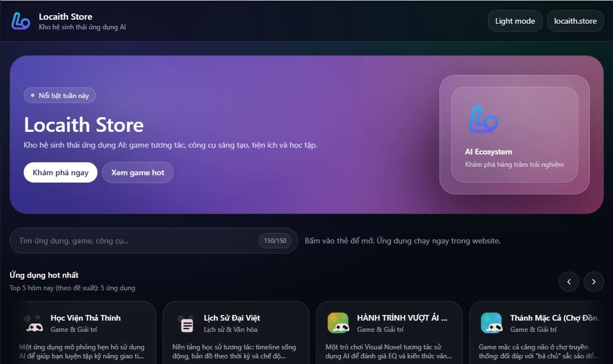Click the AI Ecosystem logo inside the hero card
Viewport: 613px width, 364px height.
click(485, 119)
